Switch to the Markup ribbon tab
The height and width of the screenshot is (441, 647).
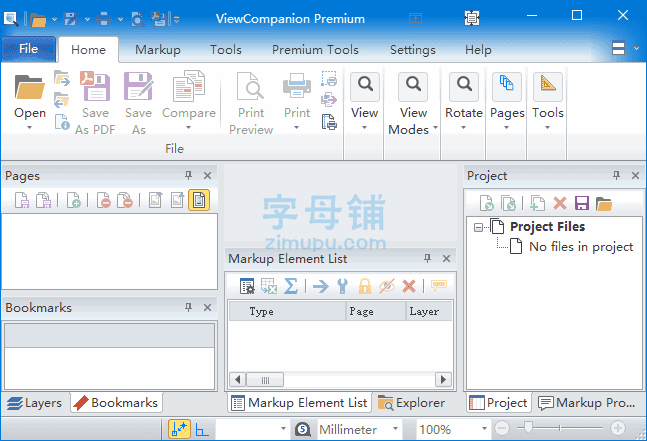coord(158,50)
